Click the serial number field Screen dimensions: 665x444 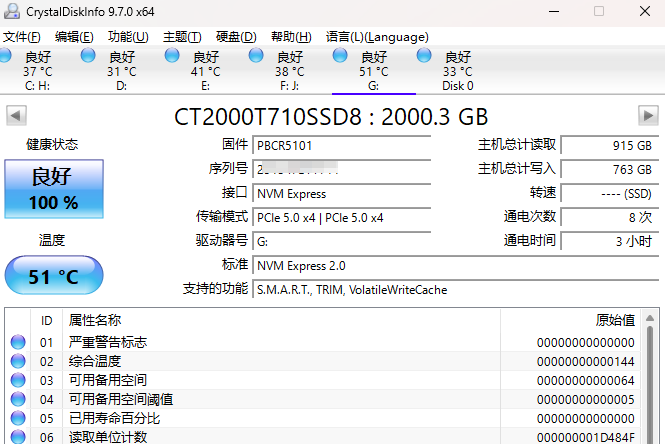(x=342, y=169)
